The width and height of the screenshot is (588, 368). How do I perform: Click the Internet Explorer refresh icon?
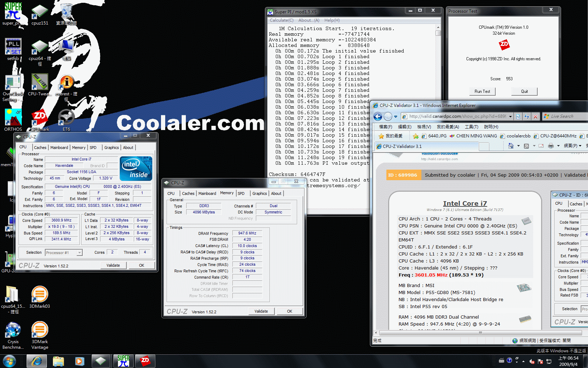527,116
